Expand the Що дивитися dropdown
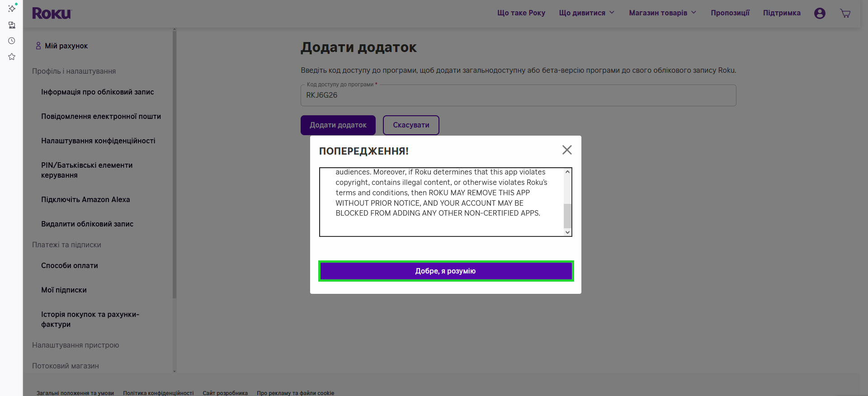Image resolution: width=868 pixels, height=396 pixels. 586,13
